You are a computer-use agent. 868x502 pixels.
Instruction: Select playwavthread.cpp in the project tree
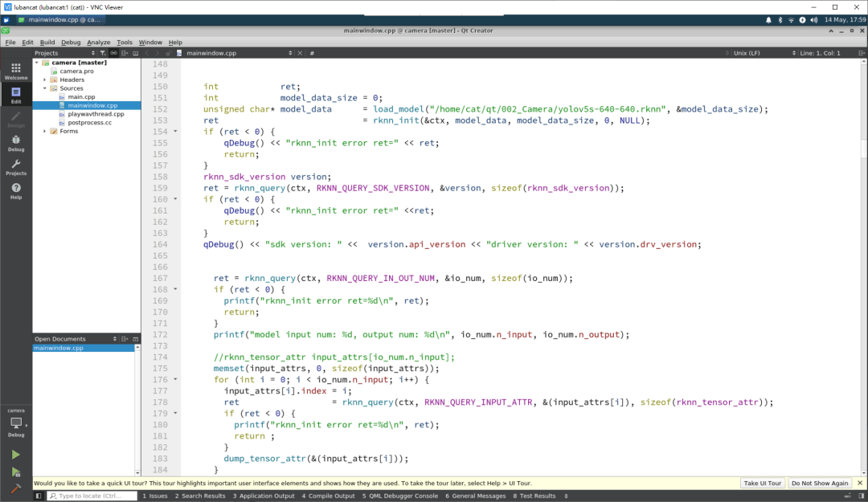[x=96, y=114]
